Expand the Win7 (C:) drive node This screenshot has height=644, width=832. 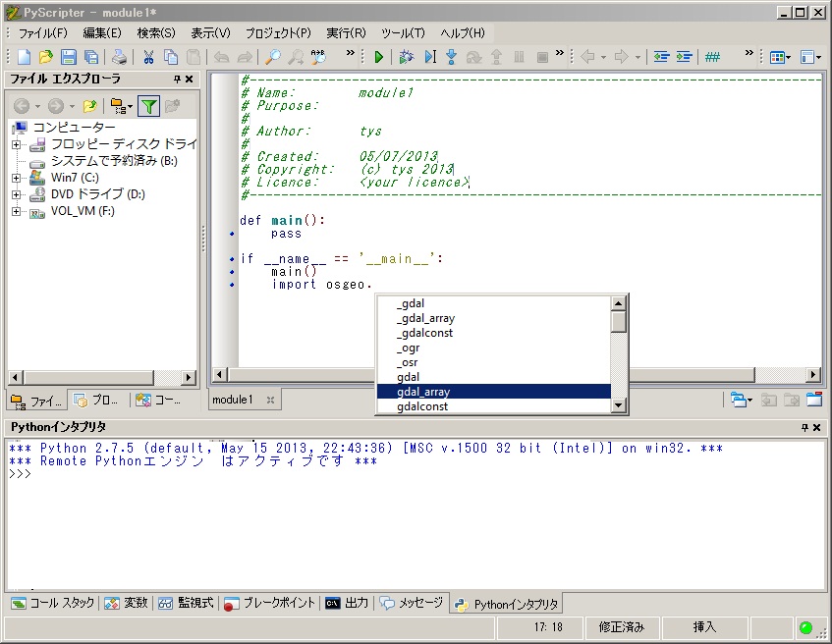coord(16,178)
